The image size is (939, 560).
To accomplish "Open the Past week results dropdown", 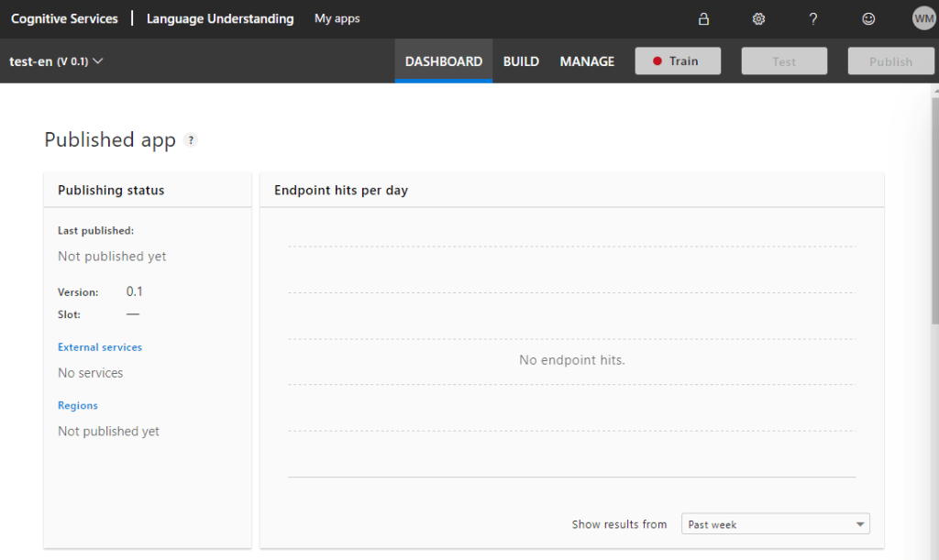I will click(776, 524).
